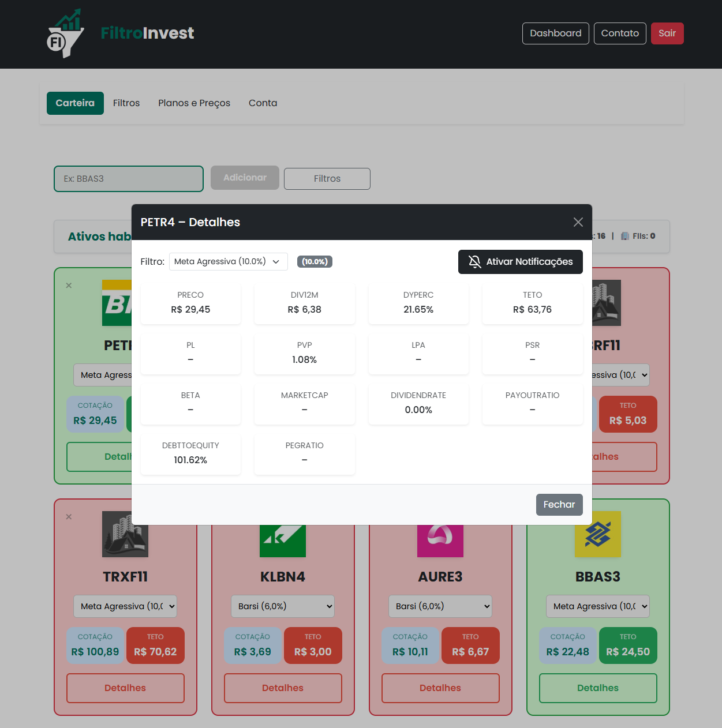This screenshot has height=728, width=722.
Task: Open the modal Filtro dropdown Meta Agressiva
Action: click(228, 262)
